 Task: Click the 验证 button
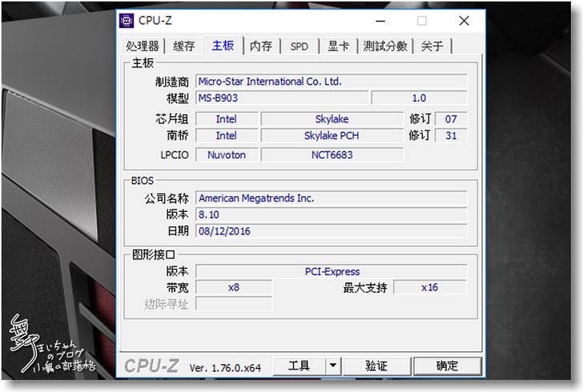[376, 366]
